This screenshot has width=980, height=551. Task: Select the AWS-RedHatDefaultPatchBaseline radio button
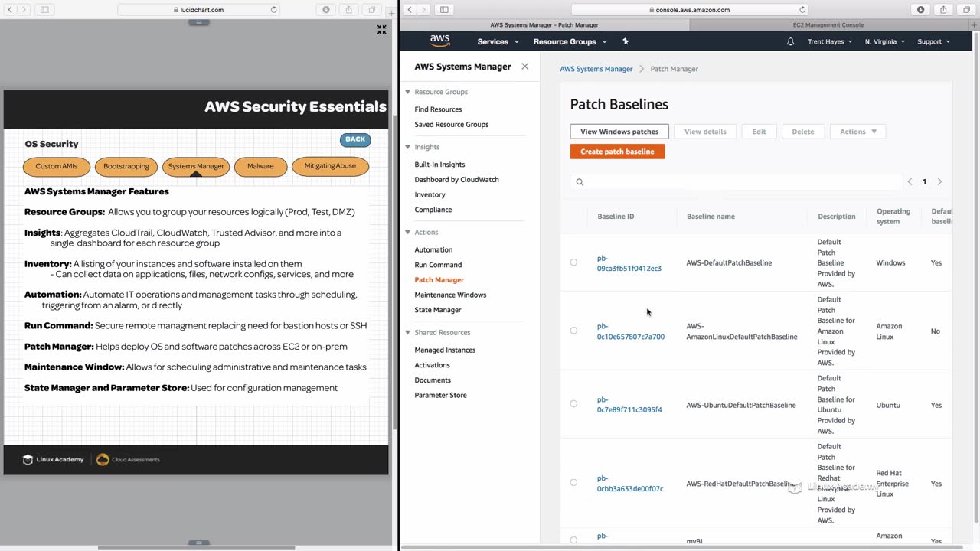(573, 483)
